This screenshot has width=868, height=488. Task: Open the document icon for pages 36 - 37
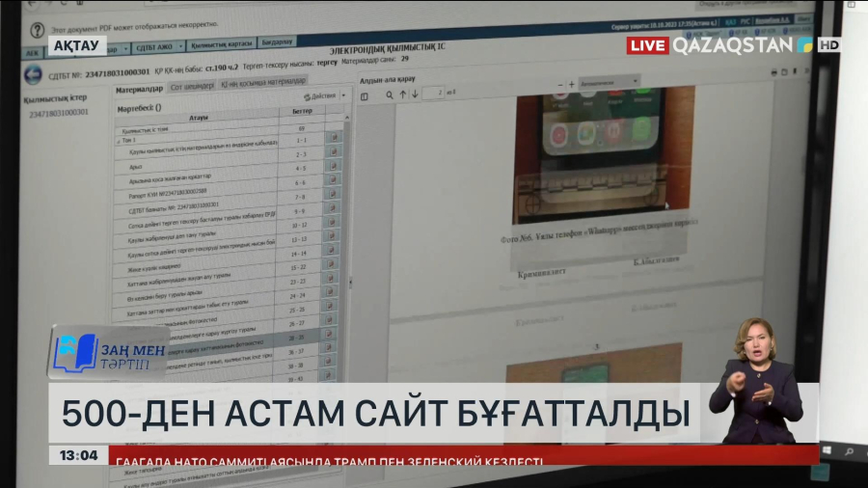coord(328,347)
